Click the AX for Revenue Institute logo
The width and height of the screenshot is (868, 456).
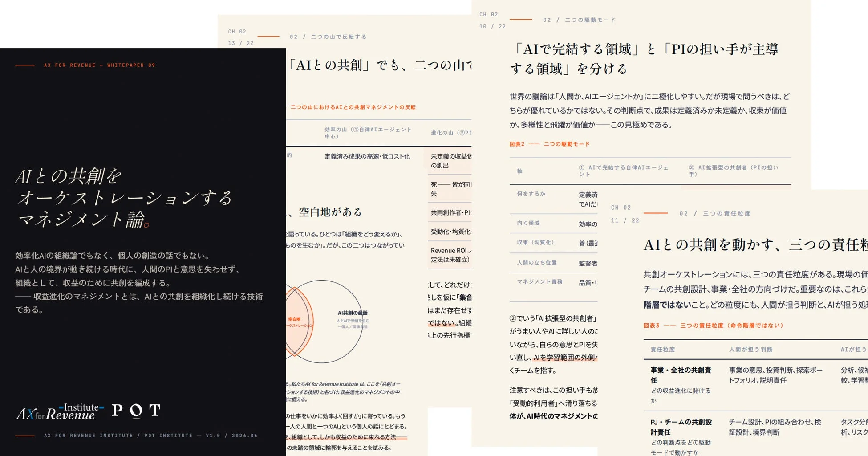pyautogui.click(x=60, y=412)
